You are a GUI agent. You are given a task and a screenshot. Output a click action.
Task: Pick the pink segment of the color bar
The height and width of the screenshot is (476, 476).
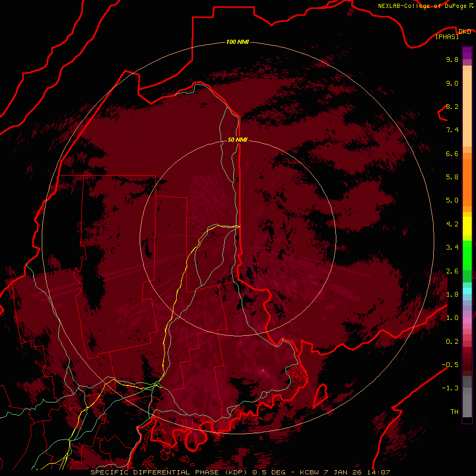pos(467,321)
